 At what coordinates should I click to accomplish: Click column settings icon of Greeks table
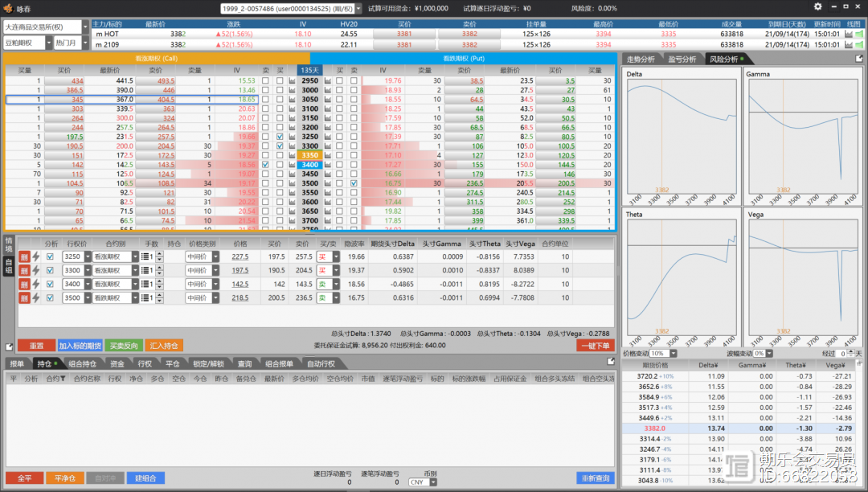click(859, 363)
